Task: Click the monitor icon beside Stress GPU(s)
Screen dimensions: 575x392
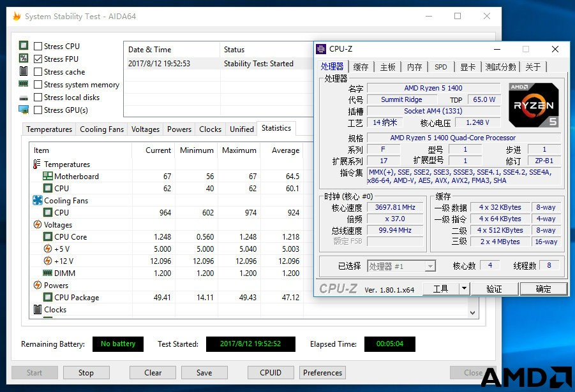Action: pyautogui.click(x=24, y=110)
